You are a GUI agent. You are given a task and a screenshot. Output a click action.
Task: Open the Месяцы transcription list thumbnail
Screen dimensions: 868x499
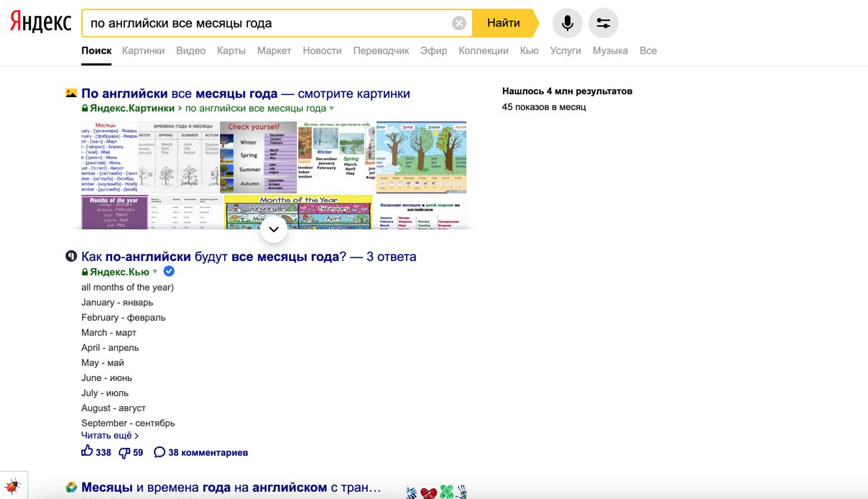click(109, 157)
